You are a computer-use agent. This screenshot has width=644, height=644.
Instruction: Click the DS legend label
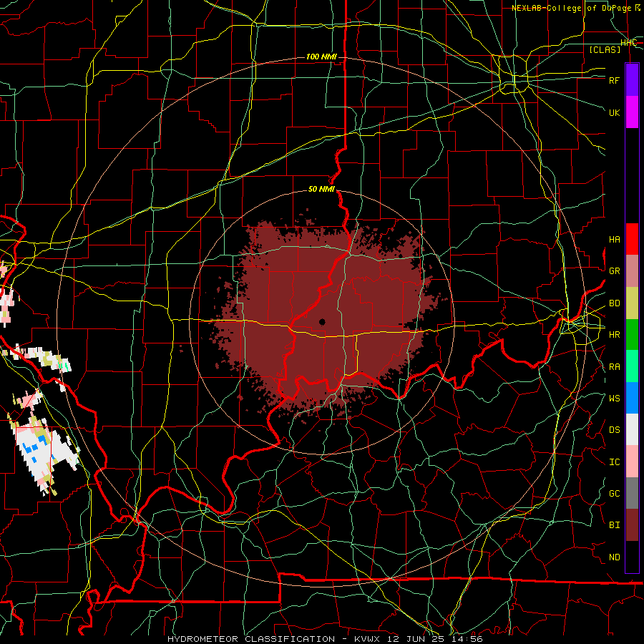[614, 430]
